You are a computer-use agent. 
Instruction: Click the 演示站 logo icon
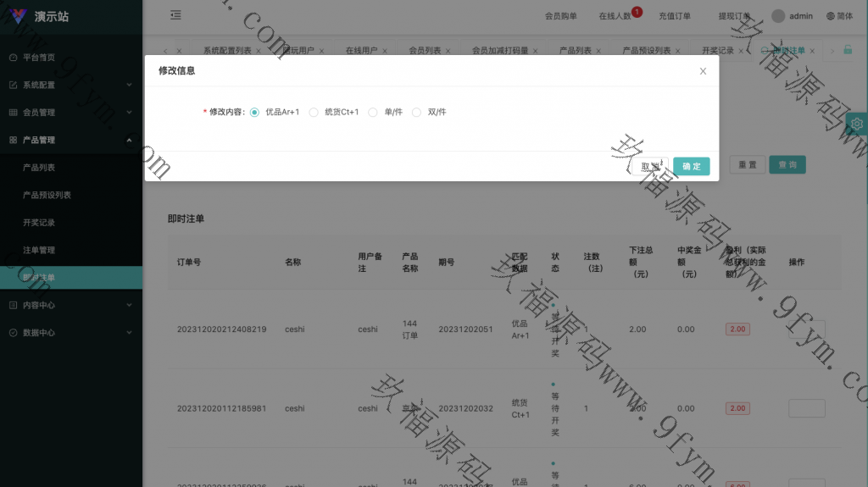click(x=18, y=15)
